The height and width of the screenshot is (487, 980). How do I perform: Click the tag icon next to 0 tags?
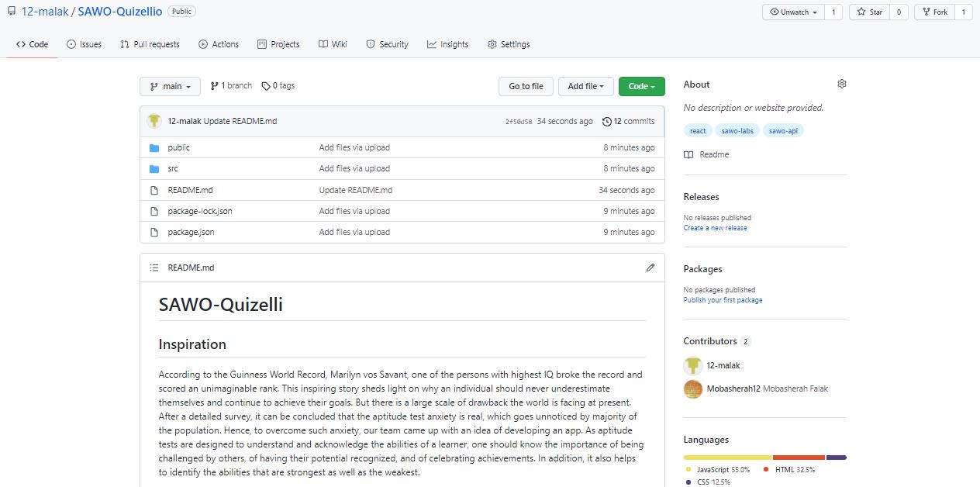[x=266, y=86]
